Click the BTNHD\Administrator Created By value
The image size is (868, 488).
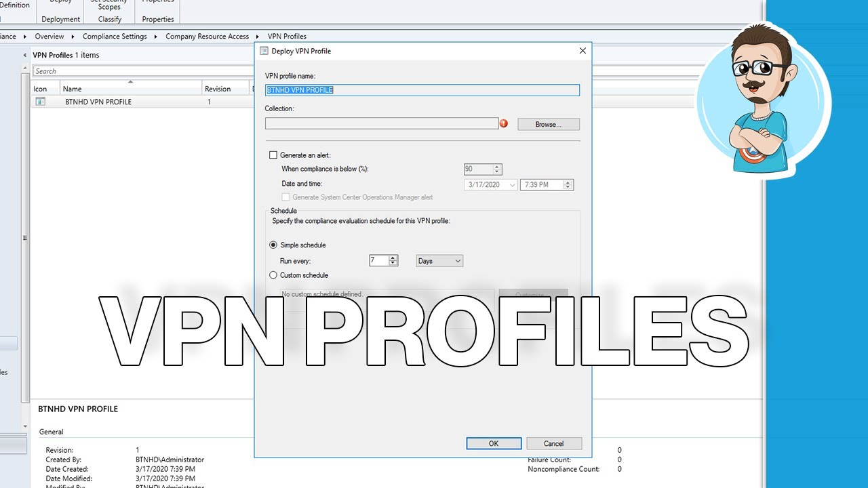[x=170, y=460]
